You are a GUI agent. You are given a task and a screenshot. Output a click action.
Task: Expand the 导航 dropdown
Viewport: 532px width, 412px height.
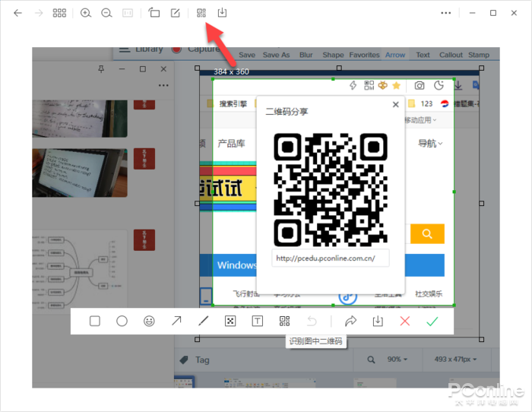click(x=430, y=144)
